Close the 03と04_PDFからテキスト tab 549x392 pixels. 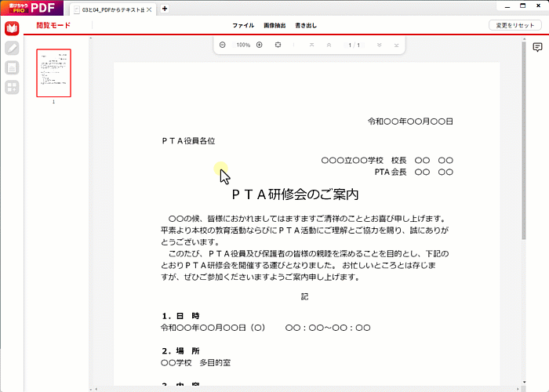[149, 9]
